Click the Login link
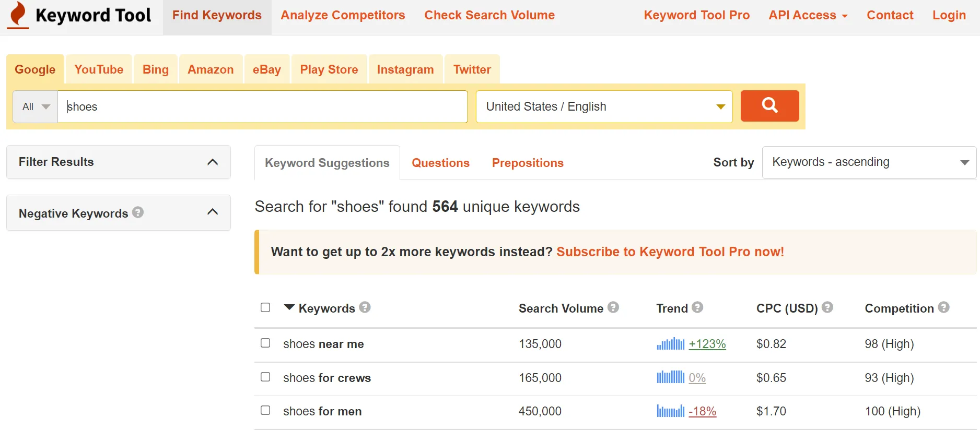 coord(949,15)
